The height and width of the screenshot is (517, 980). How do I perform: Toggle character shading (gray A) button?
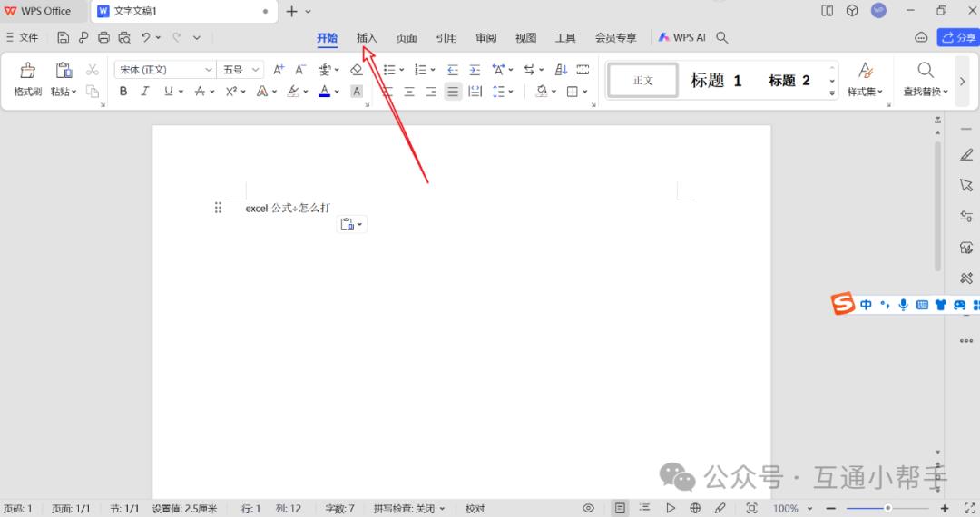[357, 92]
